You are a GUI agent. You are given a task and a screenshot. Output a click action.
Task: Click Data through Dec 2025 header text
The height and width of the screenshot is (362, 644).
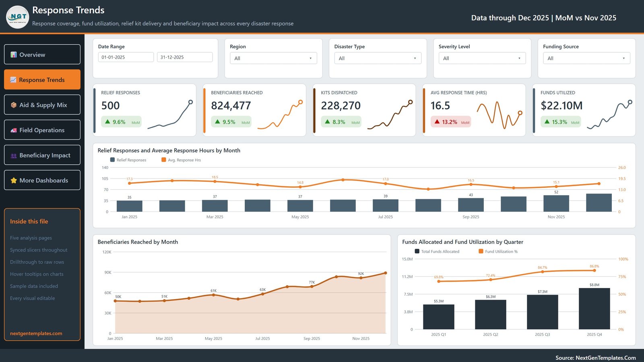544,18
